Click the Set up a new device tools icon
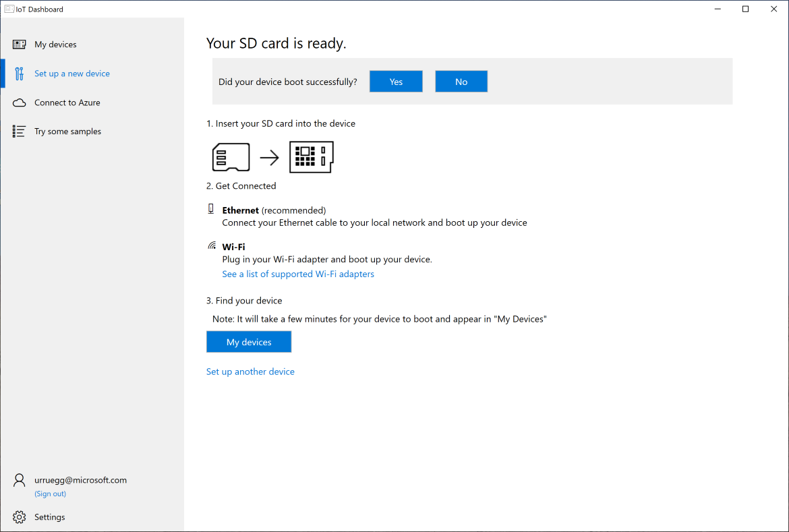Viewport: 789px width, 532px height. [19, 73]
